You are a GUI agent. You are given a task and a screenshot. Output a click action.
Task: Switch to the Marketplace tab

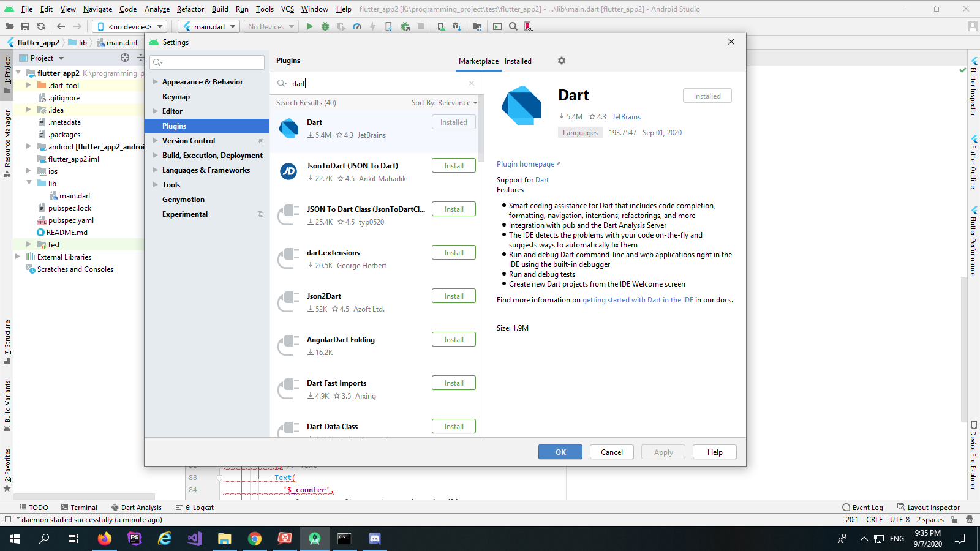tap(478, 61)
